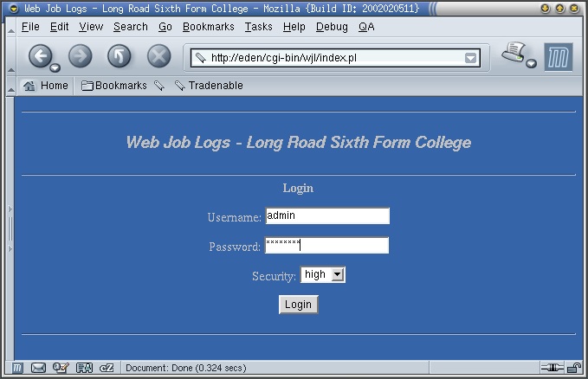The image size is (588, 379).
Task: Open the Edit menu
Action: coord(59,27)
